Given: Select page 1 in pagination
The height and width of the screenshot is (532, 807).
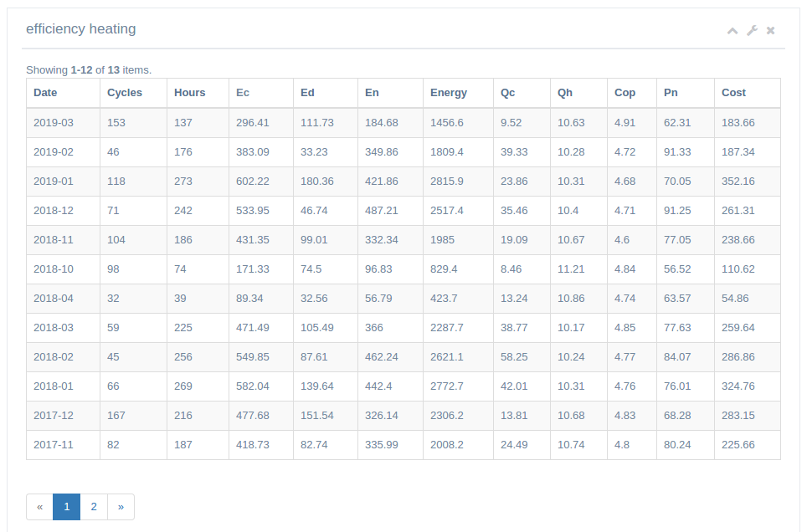Looking at the screenshot, I should (66, 507).
